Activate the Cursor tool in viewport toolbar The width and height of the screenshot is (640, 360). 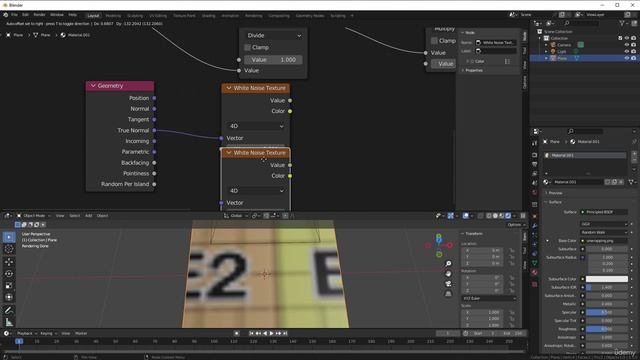(x=9, y=249)
